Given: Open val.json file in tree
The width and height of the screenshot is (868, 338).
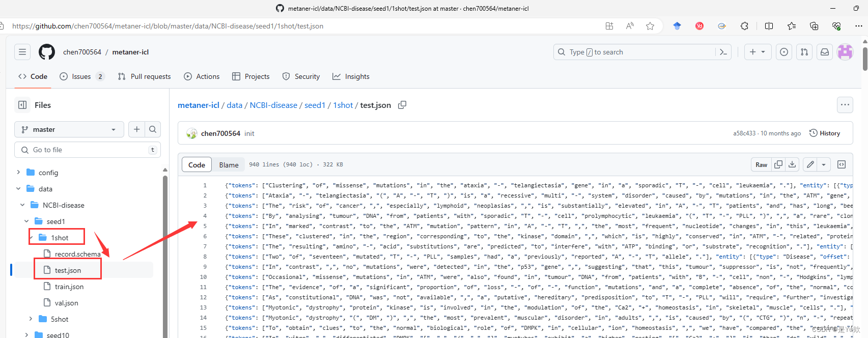Looking at the screenshot, I should pos(67,303).
